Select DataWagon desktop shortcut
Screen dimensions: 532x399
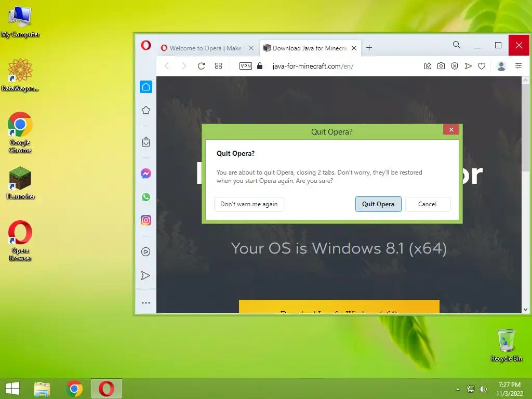(20, 75)
